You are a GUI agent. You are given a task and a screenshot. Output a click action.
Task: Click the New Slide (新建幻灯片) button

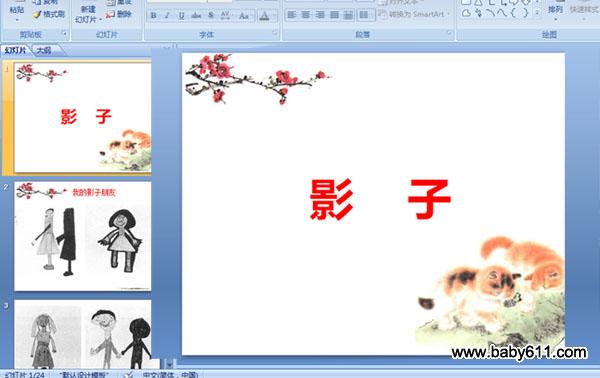[88, 13]
